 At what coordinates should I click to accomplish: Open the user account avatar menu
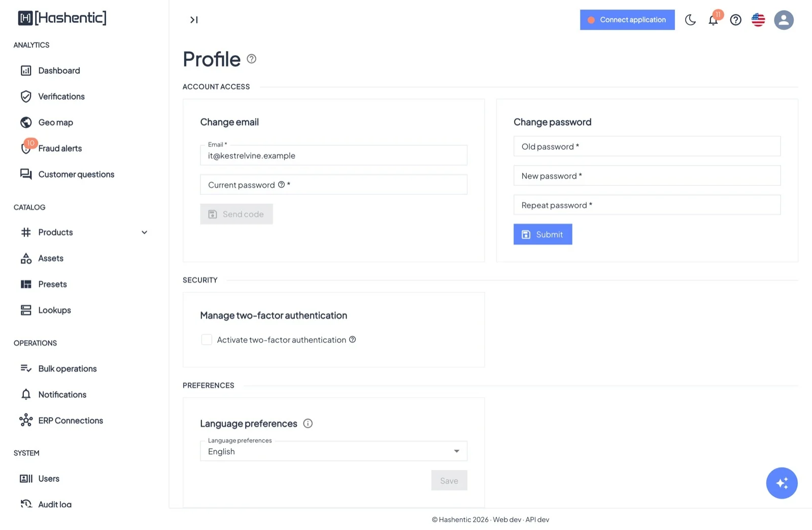click(784, 20)
